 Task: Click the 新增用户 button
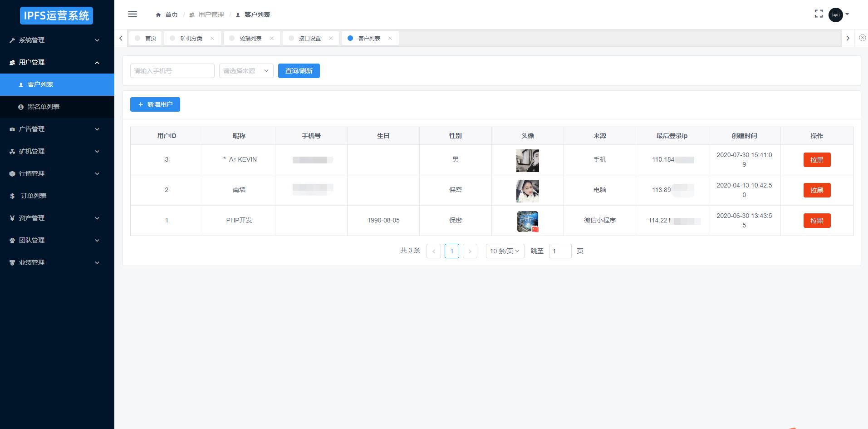tap(155, 104)
